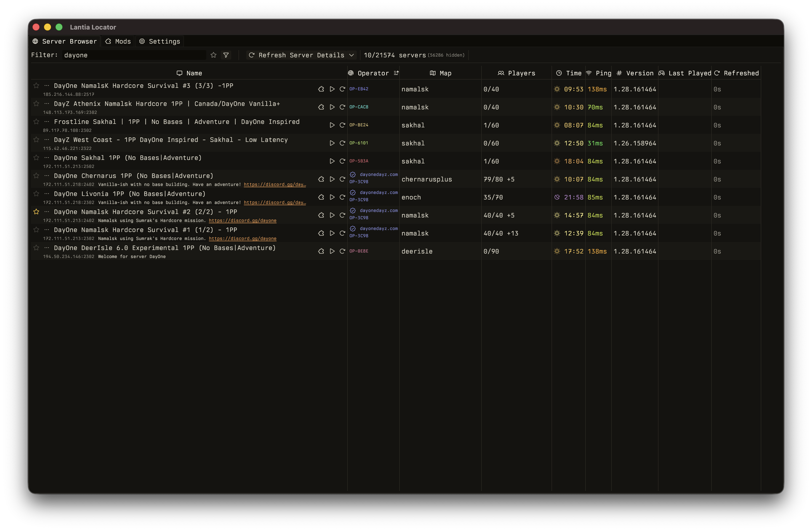The width and height of the screenshot is (812, 531).
Task: Toggle the star beside the filter input
Action: coord(213,55)
